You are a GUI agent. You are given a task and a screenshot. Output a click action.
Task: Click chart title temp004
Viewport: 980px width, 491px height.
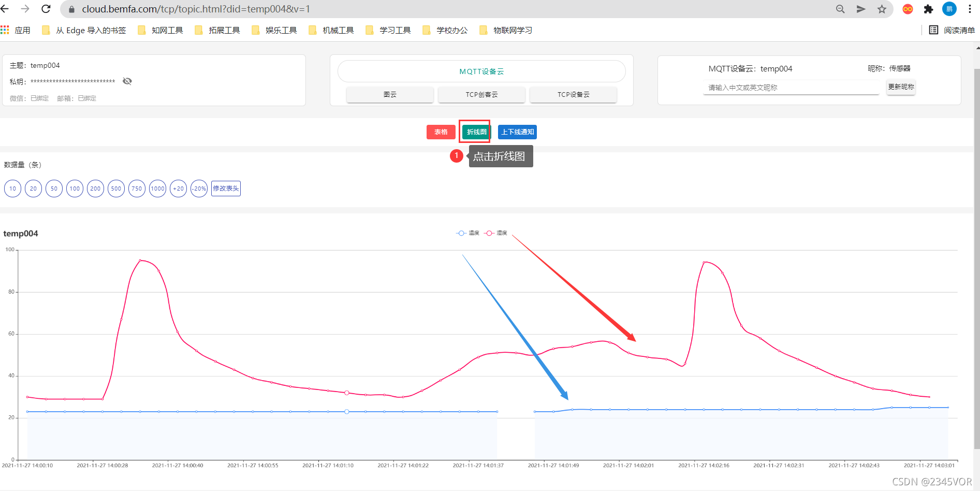tap(21, 234)
